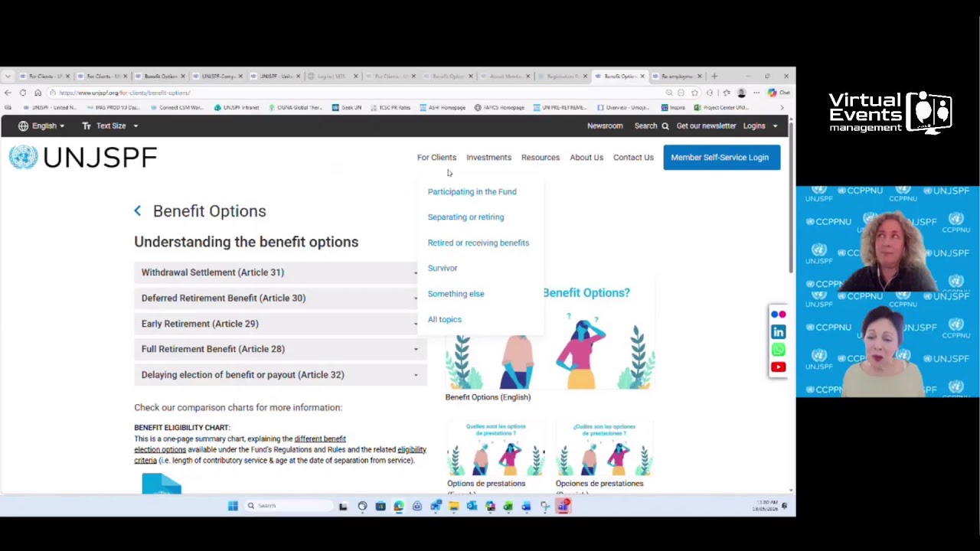This screenshot has width=980, height=551.
Task: Open the Flickr social link
Action: click(x=778, y=315)
